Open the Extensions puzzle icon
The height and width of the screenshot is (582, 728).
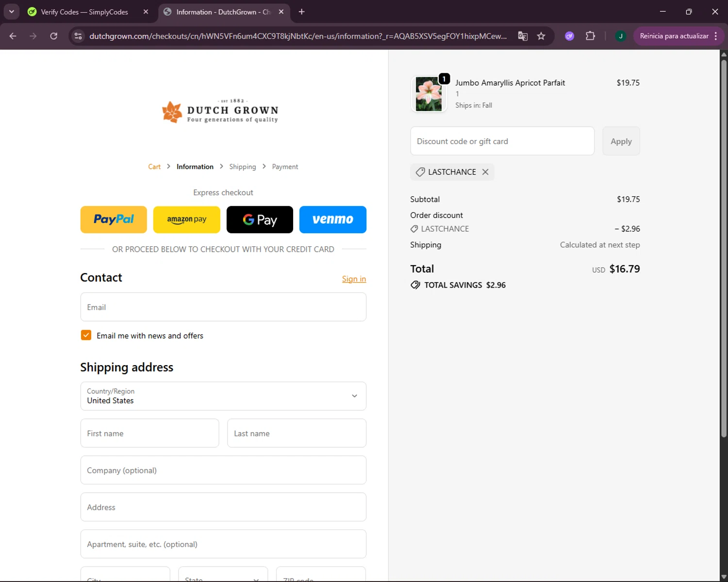(590, 36)
